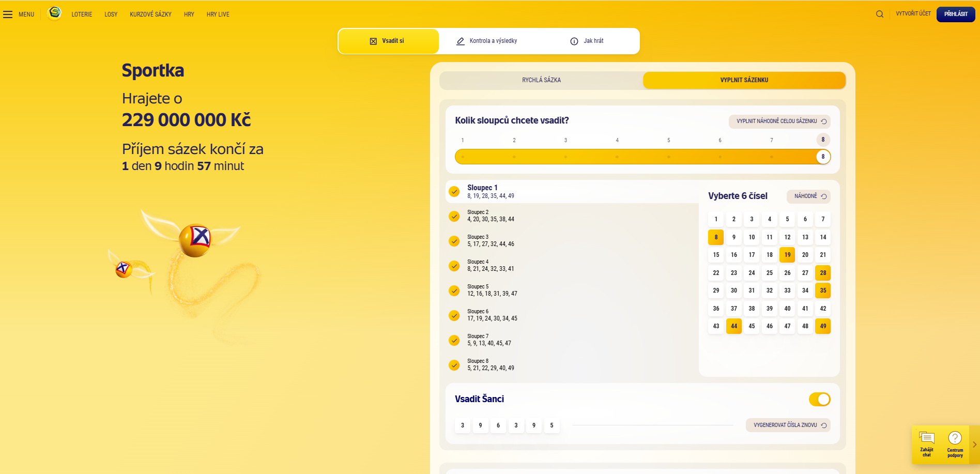Open the hamburger MENU icon
This screenshot has height=474, width=980.
click(x=8, y=14)
